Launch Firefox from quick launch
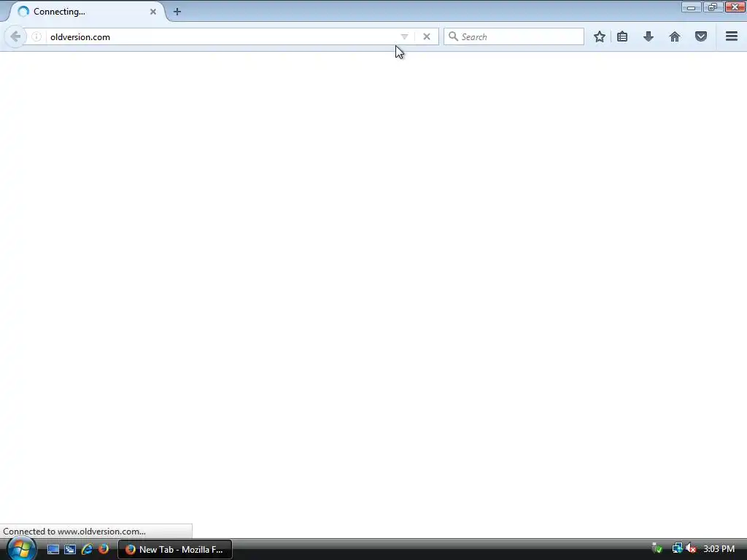Image resolution: width=747 pixels, height=560 pixels. point(104,549)
